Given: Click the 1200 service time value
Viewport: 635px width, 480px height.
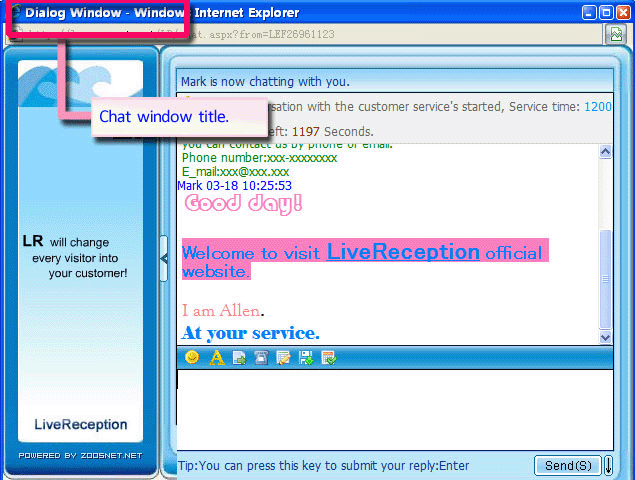Looking at the screenshot, I should pyautogui.click(x=598, y=107).
